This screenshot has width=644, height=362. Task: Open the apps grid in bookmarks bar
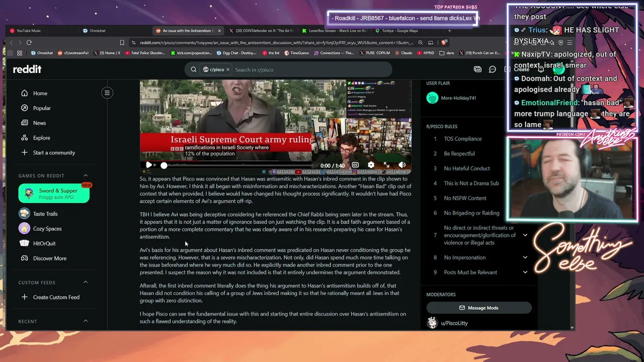point(20,53)
